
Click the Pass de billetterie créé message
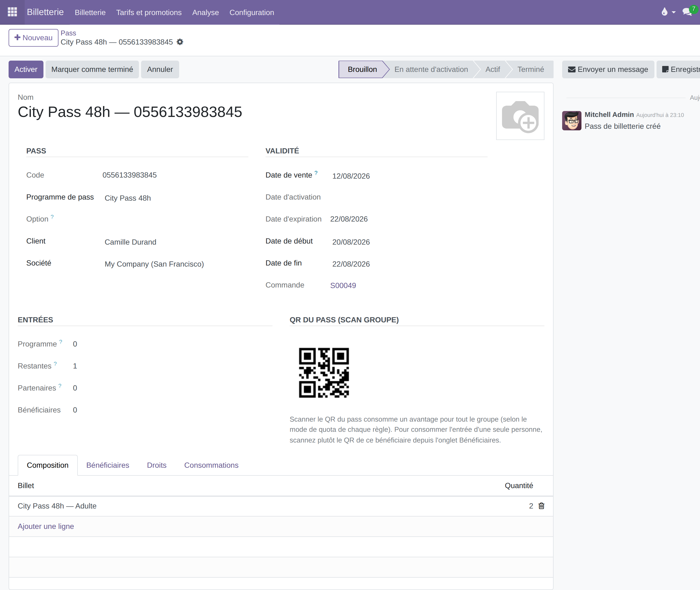622,126
